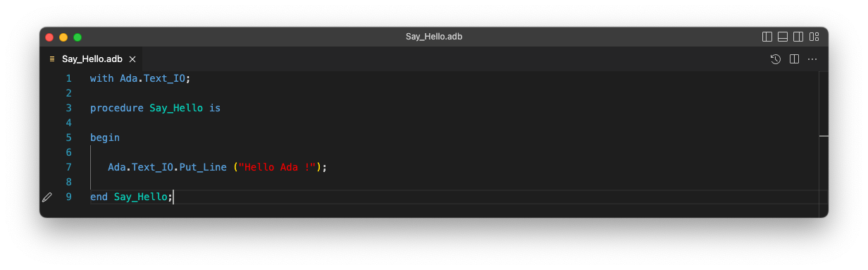868x270 pixels.
Task: Click the pencil icon beside line 9
Action: 47,197
